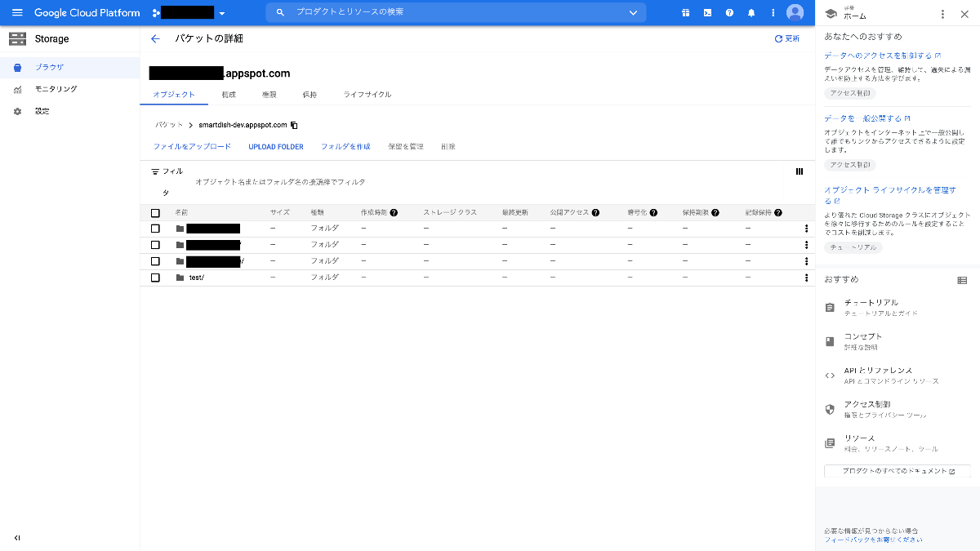Toggle the select-all checkbox in header
Image resolution: width=980 pixels, height=551 pixels.
[x=155, y=213]
